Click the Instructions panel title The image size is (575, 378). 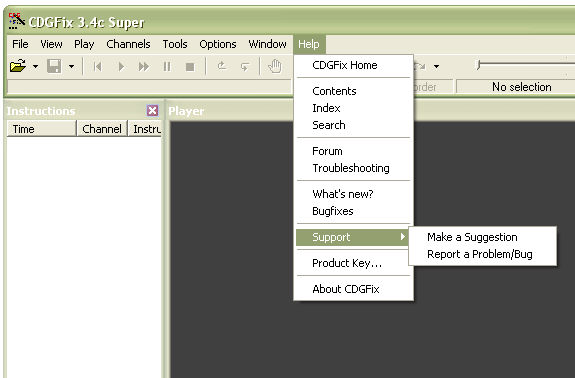(x=41, y=111)
